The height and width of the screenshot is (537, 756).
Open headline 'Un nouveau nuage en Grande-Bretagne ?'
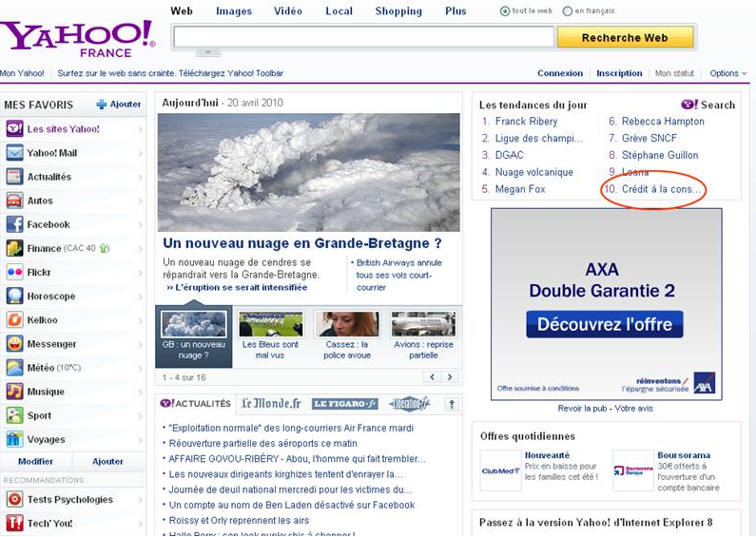point(302,243)
